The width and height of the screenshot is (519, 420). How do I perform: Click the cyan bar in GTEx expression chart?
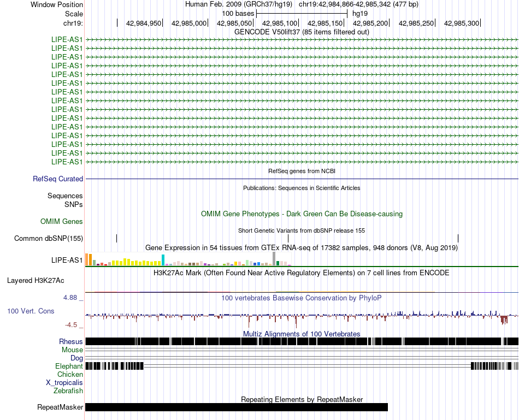pos(163,260)
